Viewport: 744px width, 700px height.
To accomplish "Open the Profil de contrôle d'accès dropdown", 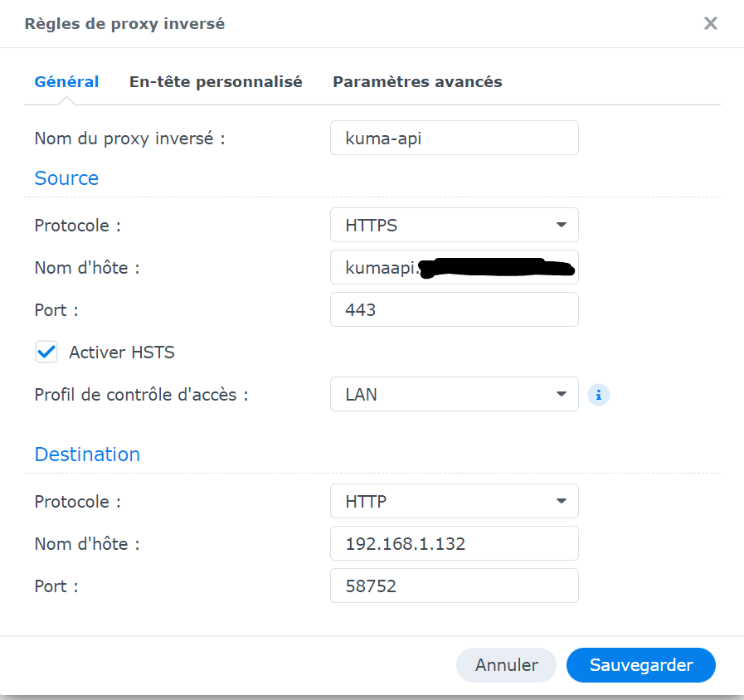I will coord(455,394).
